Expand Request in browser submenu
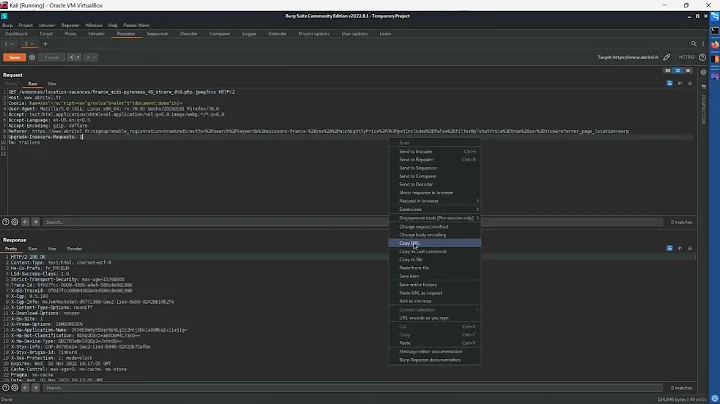 pyautogui.click(x=435, y=201)
